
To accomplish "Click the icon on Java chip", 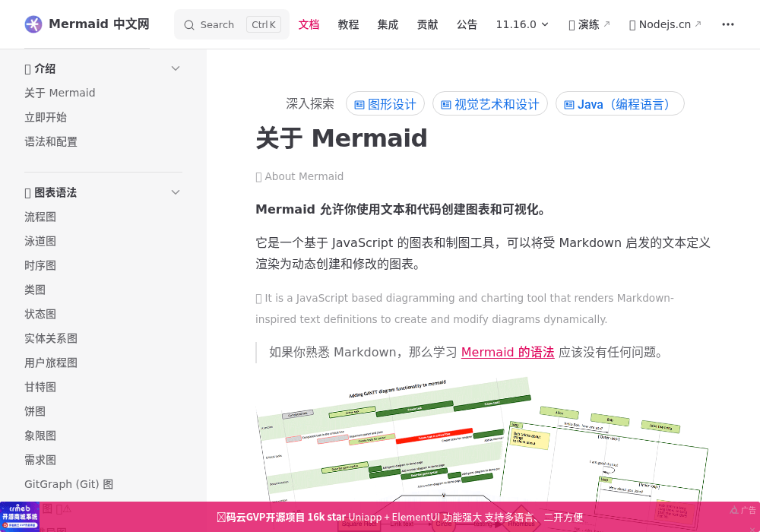I will point(569,105).
